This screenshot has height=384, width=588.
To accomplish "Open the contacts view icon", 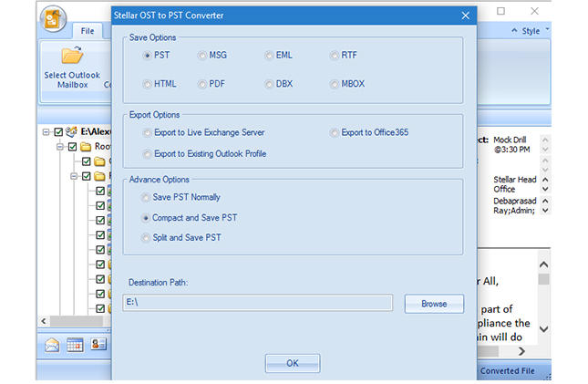I will (98, 344).
